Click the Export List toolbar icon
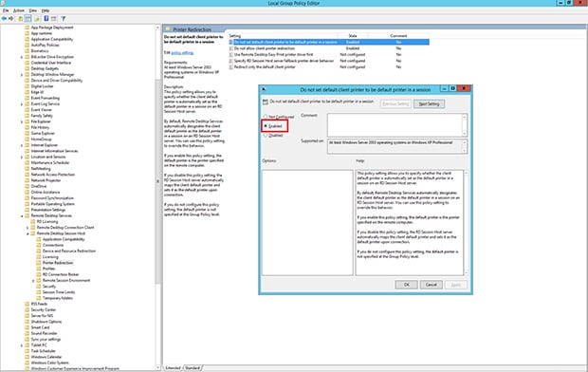Image resolution: width=588 pixels, height=372 pixels. [37, 18]
